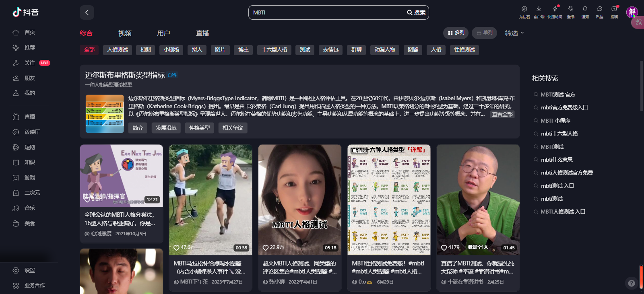Select the 人格测试 filter tag
Image resolution: width=644 pixels, height=294 pixels.
(x=118, y=49)
